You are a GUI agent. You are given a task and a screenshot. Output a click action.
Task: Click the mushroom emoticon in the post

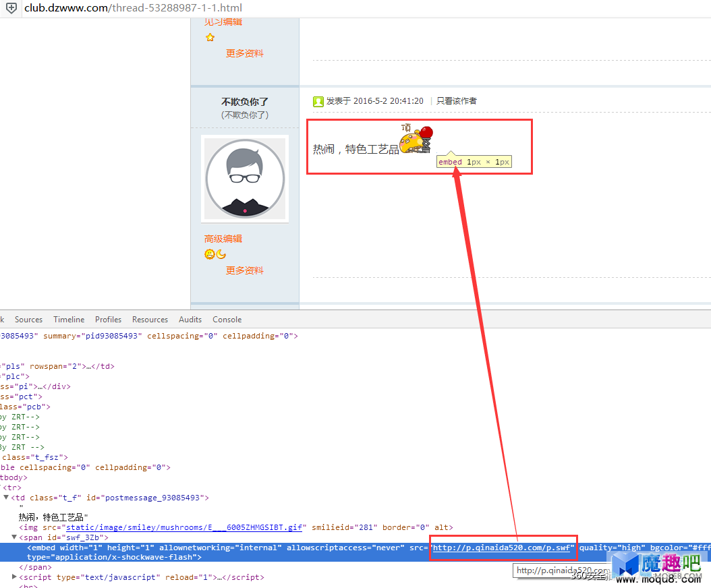pyautogui.click(x=416, y=140)
